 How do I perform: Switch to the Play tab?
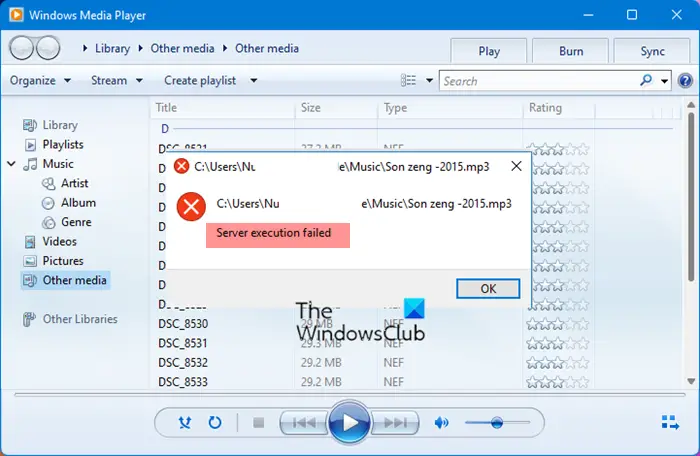[x=489, y=51]
